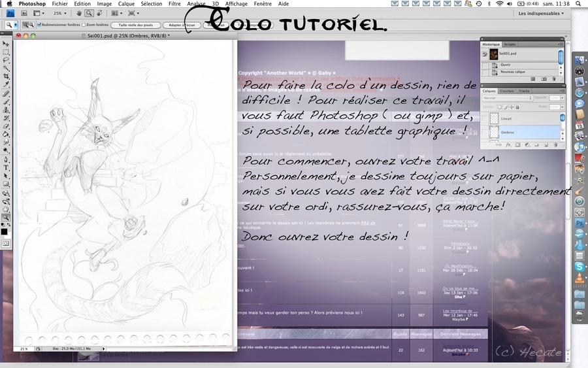The width and height of the screenshot is (588, 368).
Task: Add a layer mask icon
Action: point(517,145)
